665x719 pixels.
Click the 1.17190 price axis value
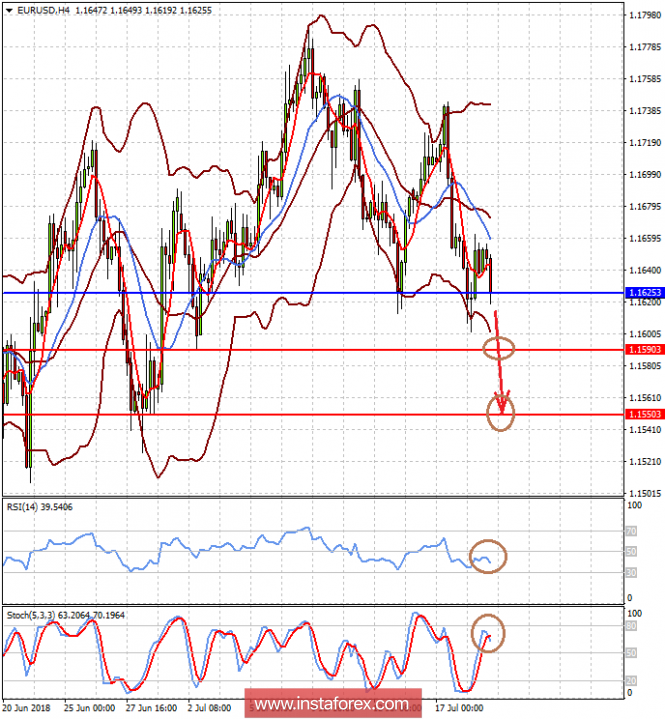pos(645,143)
